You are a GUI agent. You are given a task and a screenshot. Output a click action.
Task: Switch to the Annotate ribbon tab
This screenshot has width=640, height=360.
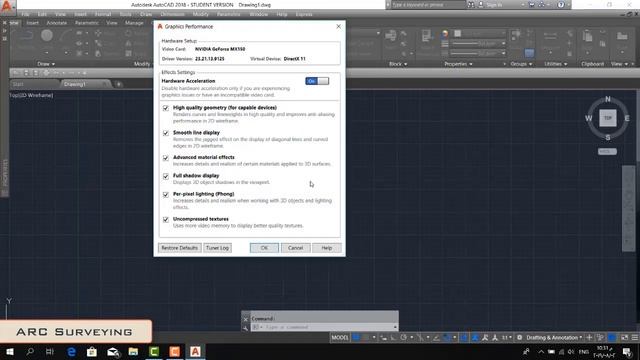point(57,23)
